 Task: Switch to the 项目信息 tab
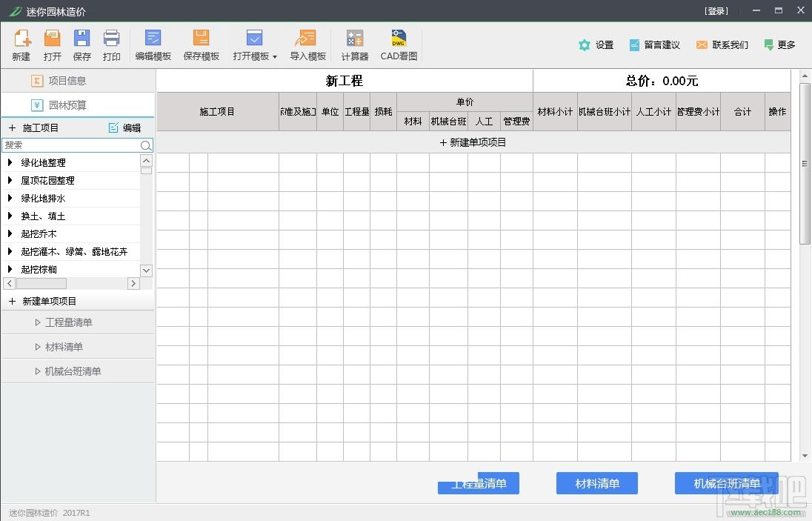point(67,81)
